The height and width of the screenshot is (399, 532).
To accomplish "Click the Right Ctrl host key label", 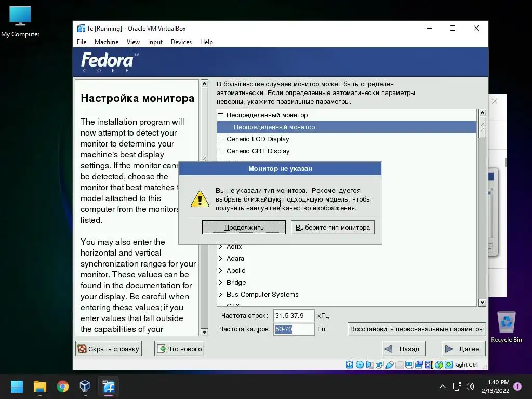I will 466,364.
